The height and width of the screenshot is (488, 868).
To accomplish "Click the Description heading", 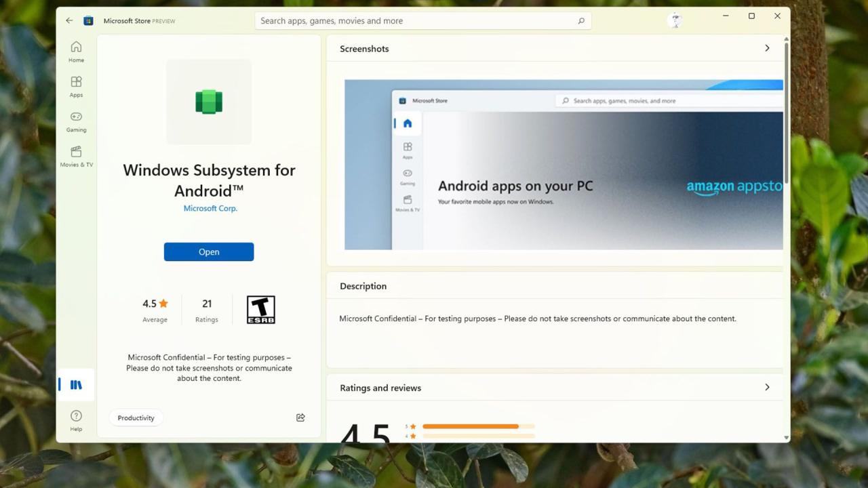I will [x=363, y=286].
